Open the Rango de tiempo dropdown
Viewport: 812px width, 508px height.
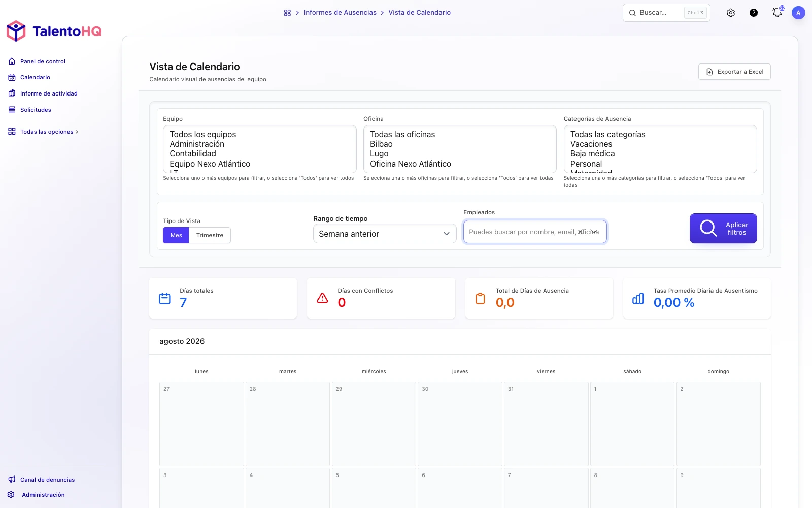tap(385, 234)
